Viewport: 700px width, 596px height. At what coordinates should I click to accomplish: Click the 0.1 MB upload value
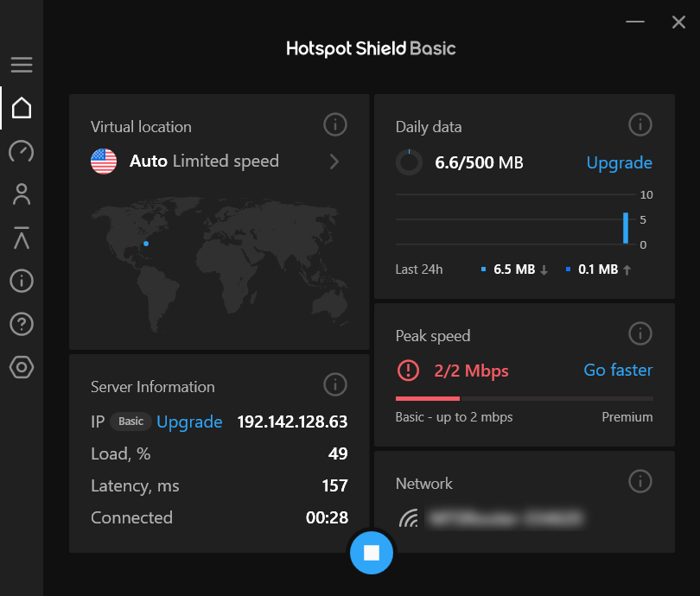click(x=598, y=269)
